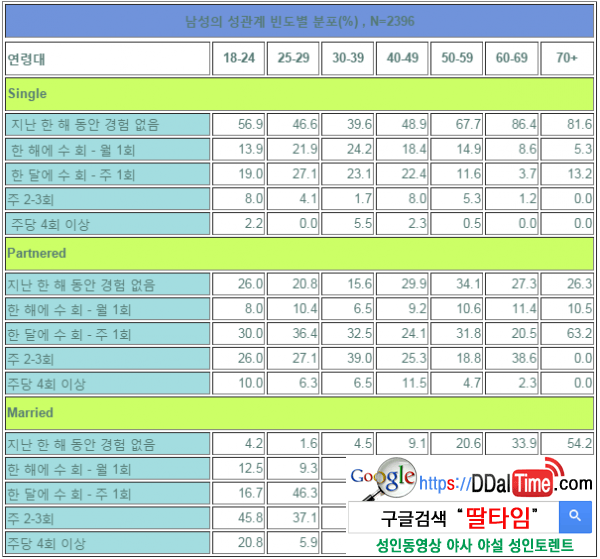Select cell value 54.2
The width and height of the screenshot is (600, 559).
(567, 443)
